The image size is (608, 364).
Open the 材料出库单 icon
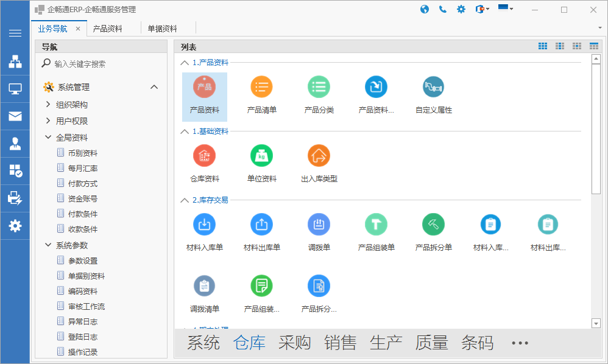(x=262, y=224)
